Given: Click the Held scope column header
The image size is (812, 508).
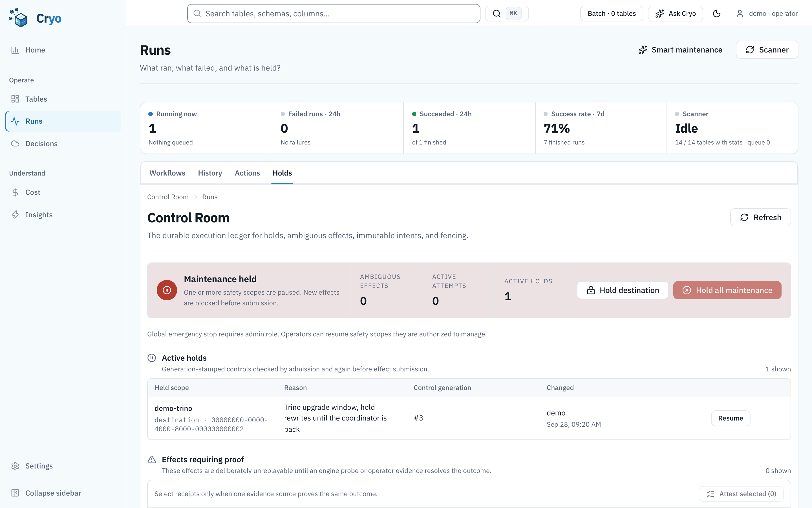Looking at the screenshot, I should [171, 388].
